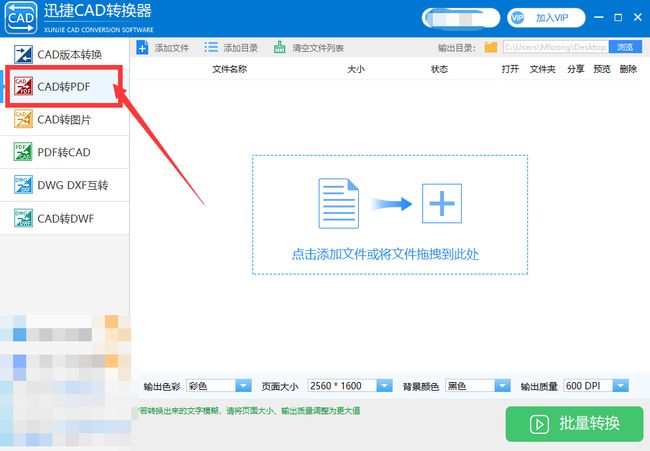
Task: Click the plus box in drop area
Action: pyautogui.click(x=442, y=204)
